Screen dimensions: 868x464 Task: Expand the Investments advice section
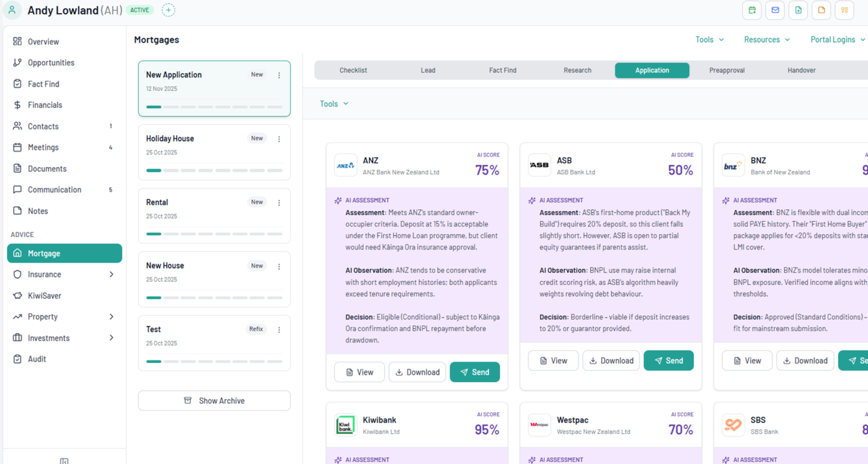(x=64, y=338)
